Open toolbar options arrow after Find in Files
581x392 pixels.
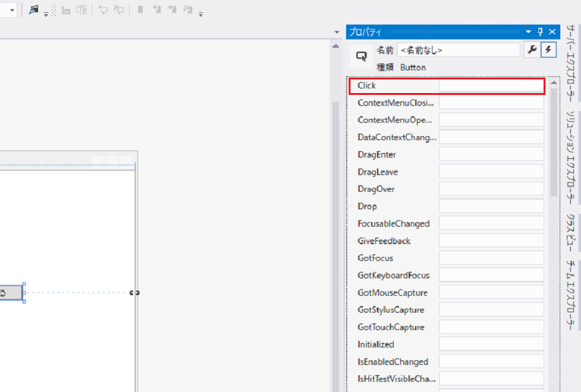pos(46,14)
